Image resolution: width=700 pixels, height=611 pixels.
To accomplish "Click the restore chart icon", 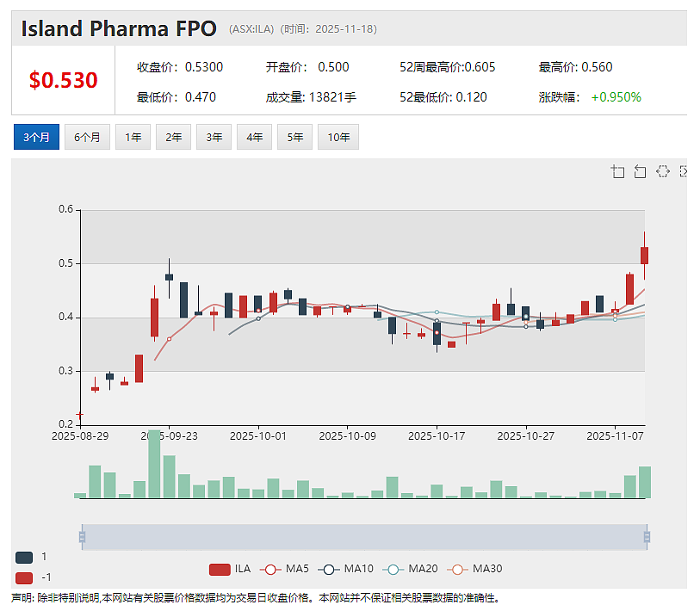I will [x=663, y=171].
